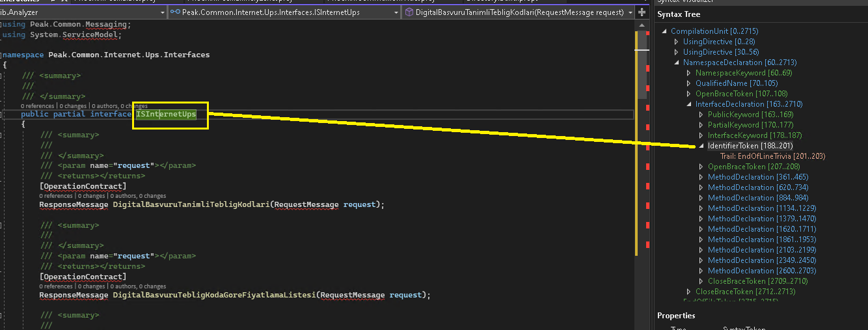The height and width of the screenshot is (330, 868).
Task: Click the 'Syntax Tree' panel heading
Action: tap(679, 14)
